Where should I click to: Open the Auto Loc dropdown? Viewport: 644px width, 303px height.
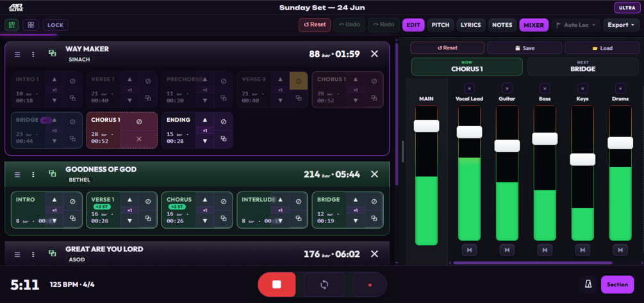[x=576, y=25]
